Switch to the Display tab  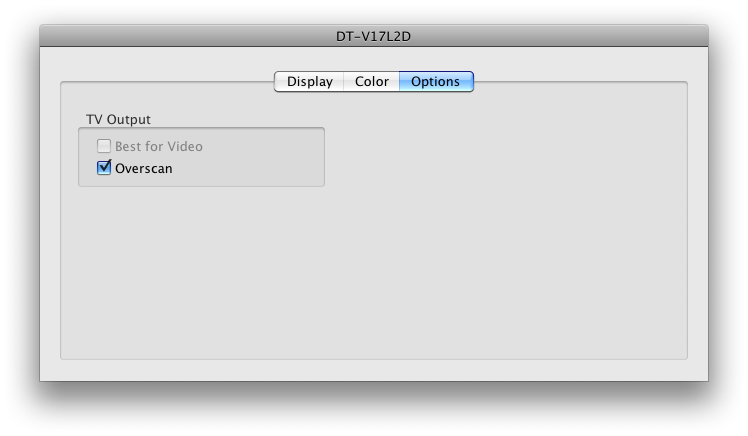click(309, 82)
